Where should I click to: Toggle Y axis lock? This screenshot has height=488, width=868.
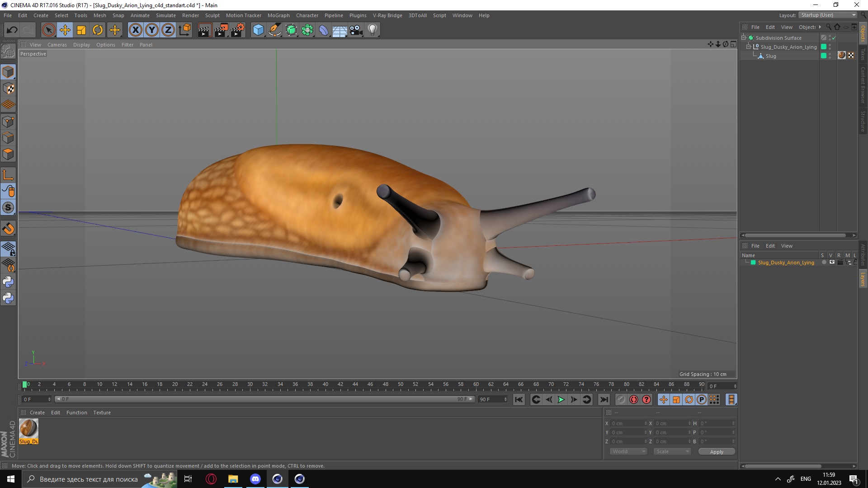tap(152, 30)
